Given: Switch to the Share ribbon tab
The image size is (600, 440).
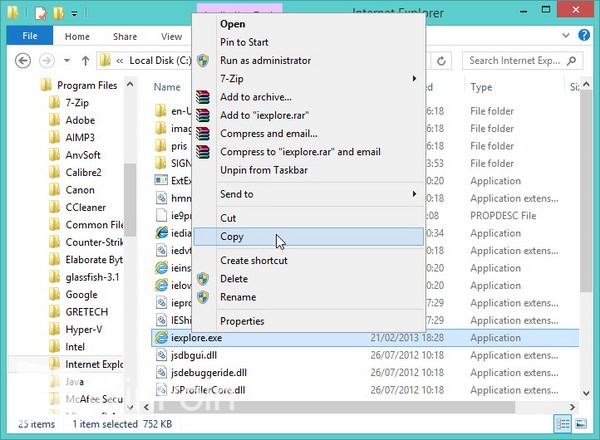Looking at the screenshot, I should point(125,37).
